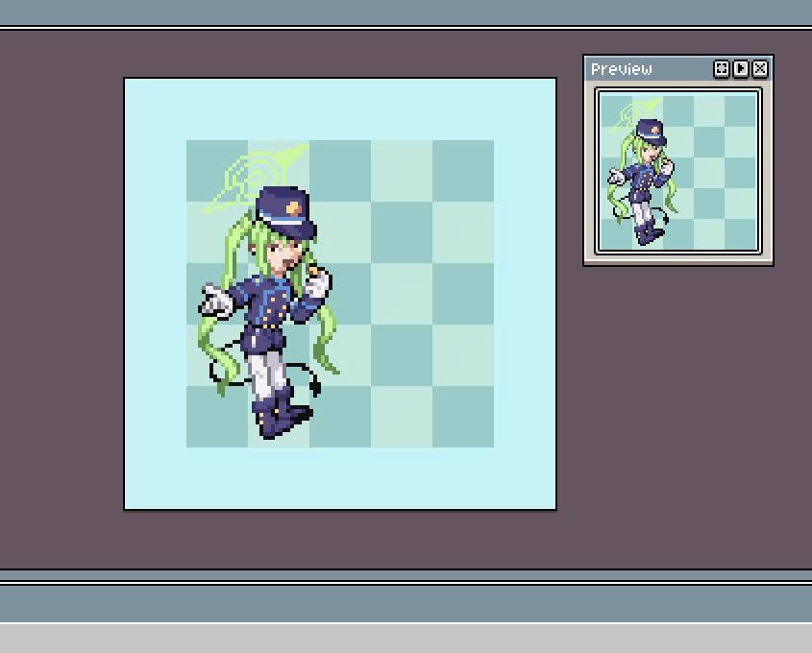Close the Preview panel
Image resolution: width=812 pixels, height=653 pixels.
760,69
